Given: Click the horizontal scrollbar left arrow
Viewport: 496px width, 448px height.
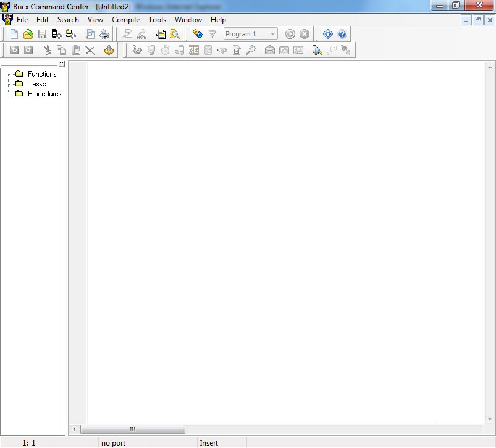Looking at the screenshot, I should tap(74, 429).
